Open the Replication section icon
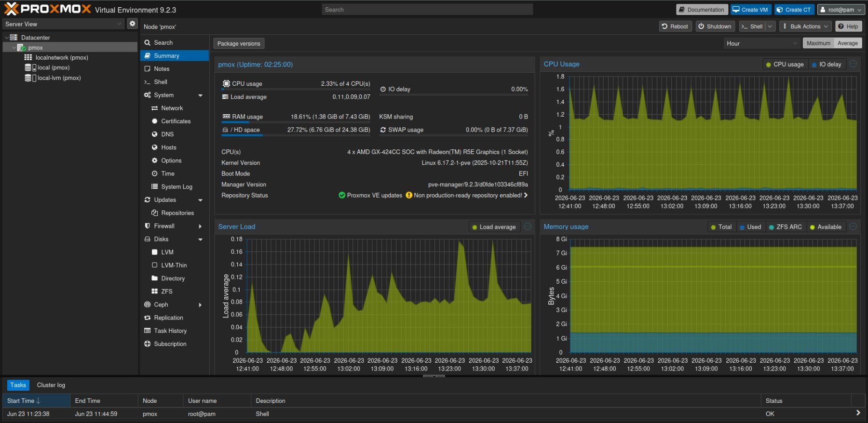This screenshot has height=423, width=868. click(148, 318)
